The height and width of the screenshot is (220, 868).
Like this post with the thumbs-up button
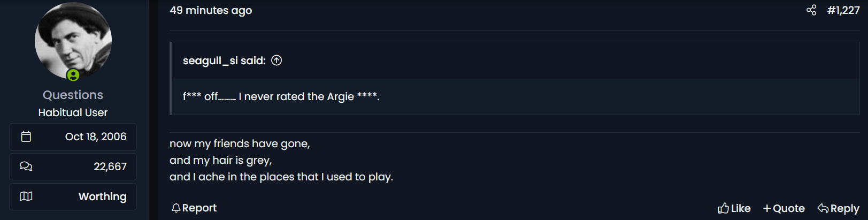(x=734, y=208)
